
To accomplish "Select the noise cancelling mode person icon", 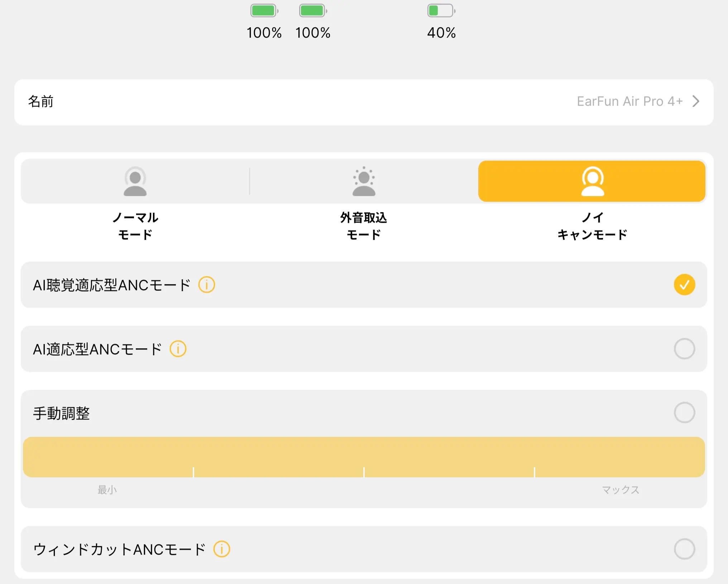I will 592,182.
